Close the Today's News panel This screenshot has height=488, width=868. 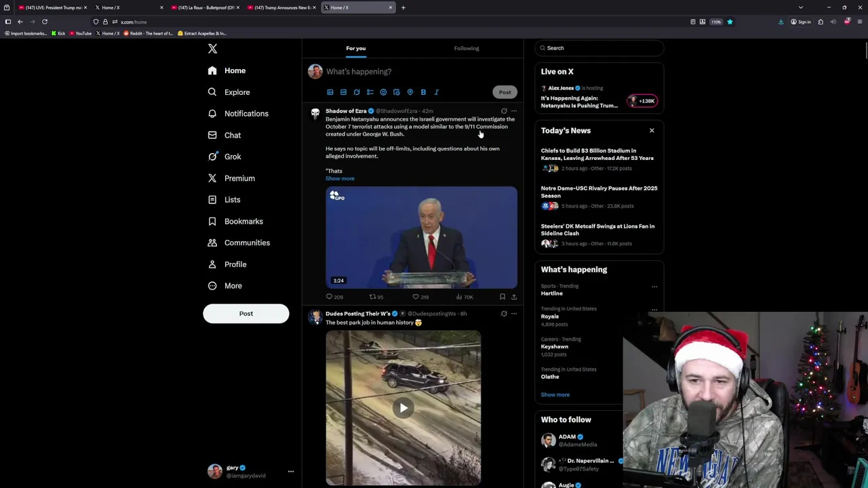652,131
